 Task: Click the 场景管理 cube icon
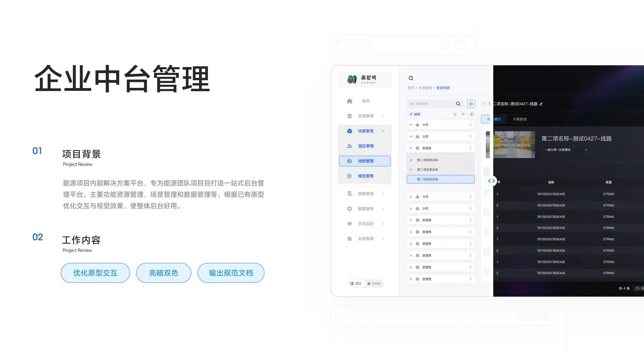(350, 131)
